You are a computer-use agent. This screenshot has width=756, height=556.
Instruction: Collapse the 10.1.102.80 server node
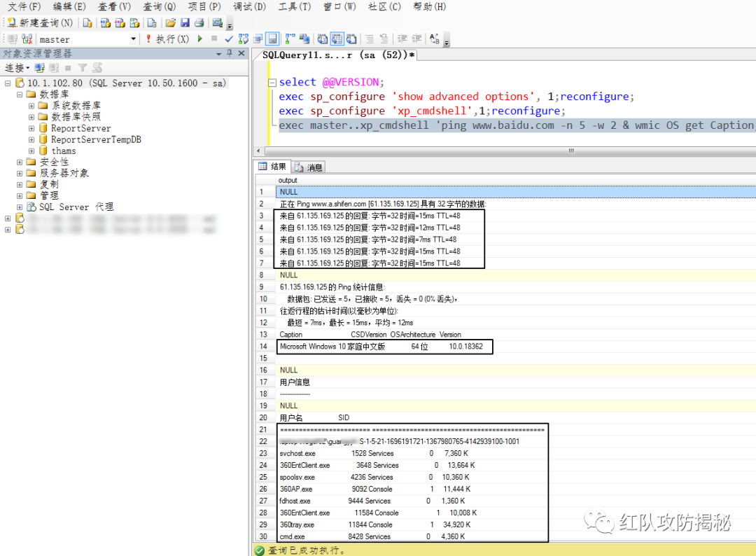[8, 83]
